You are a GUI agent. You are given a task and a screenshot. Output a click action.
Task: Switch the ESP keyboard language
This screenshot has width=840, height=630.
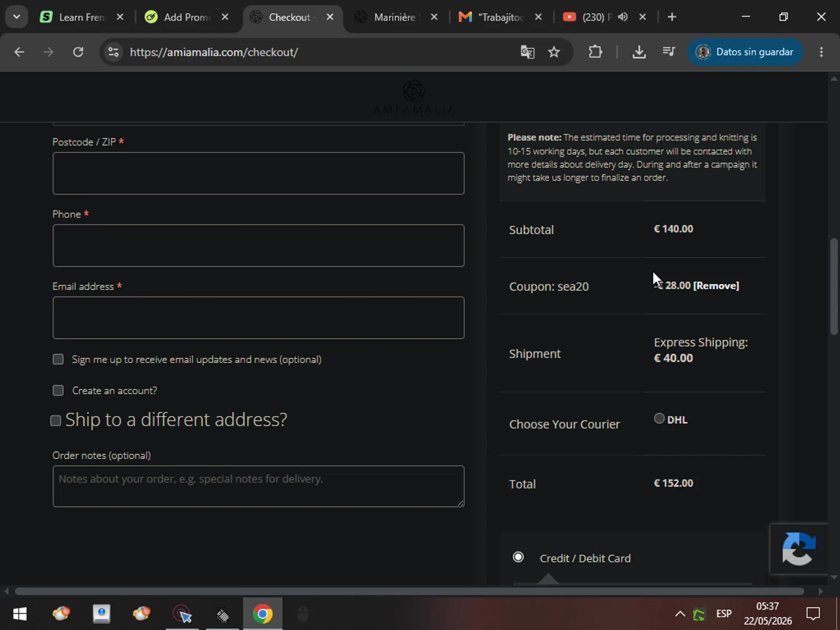click(x=724, y=614)
